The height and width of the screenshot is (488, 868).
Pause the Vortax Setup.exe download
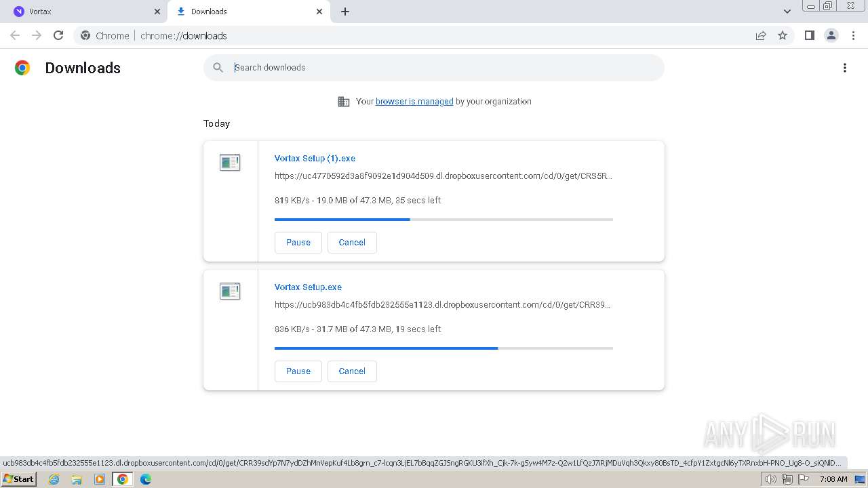pos(298,371)
